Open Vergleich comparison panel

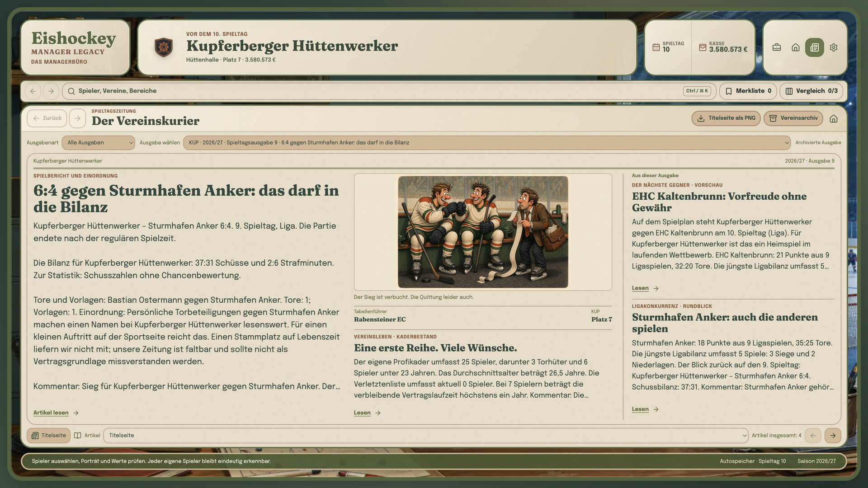[x=811, y=91]
